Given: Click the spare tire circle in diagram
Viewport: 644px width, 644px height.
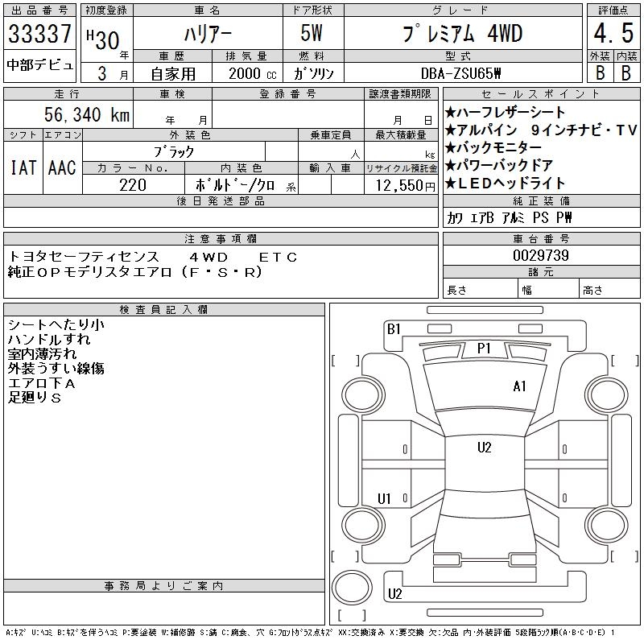Looking at the screenshot, I should [x=352, y=588].
